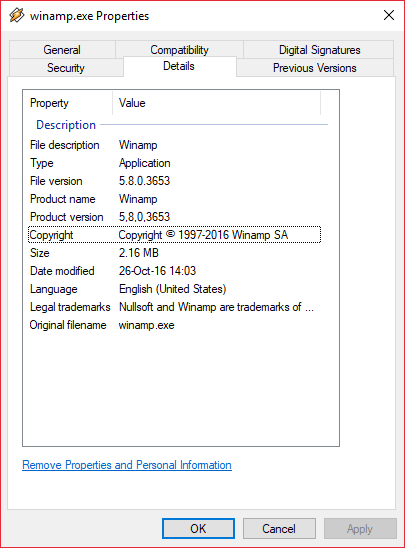Select the Product name row label

(x=63, y=199)
